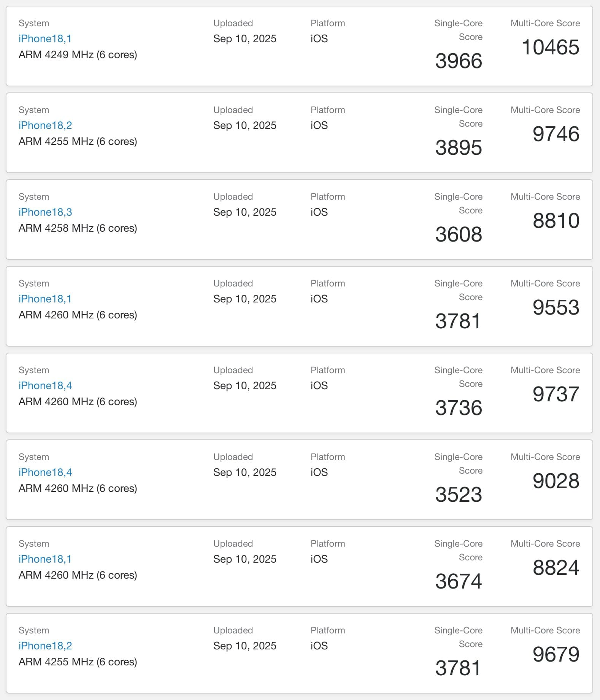Click the 10465 multi-core score
600x700 pixels.
click(551, 47)
